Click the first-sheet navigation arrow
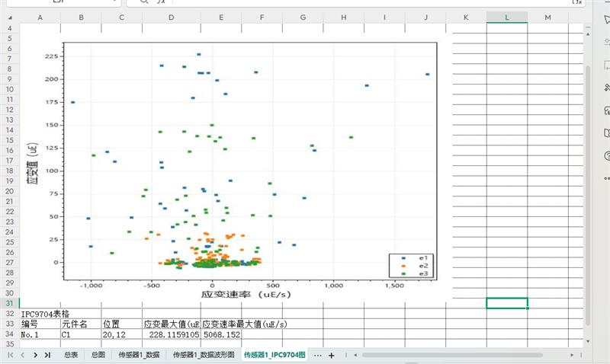This screenshot has width=610, height=364. tap(11, 355)
